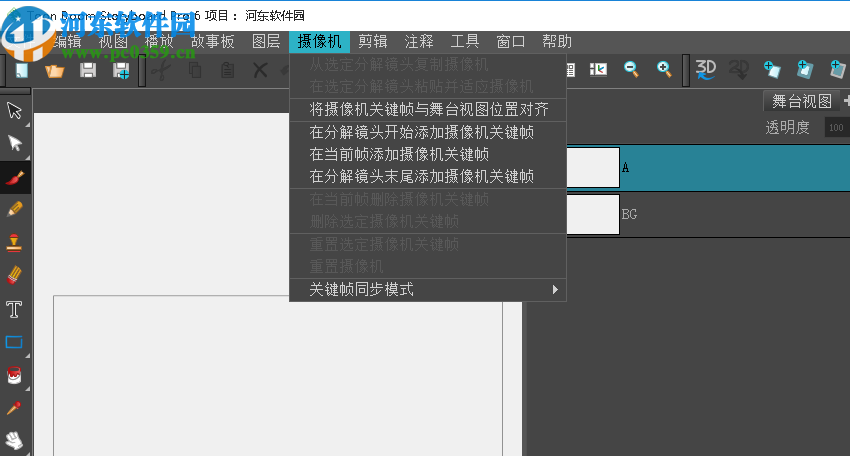
Task: Click the New Project toolbar icon
Action: click(x=22, y=70)
